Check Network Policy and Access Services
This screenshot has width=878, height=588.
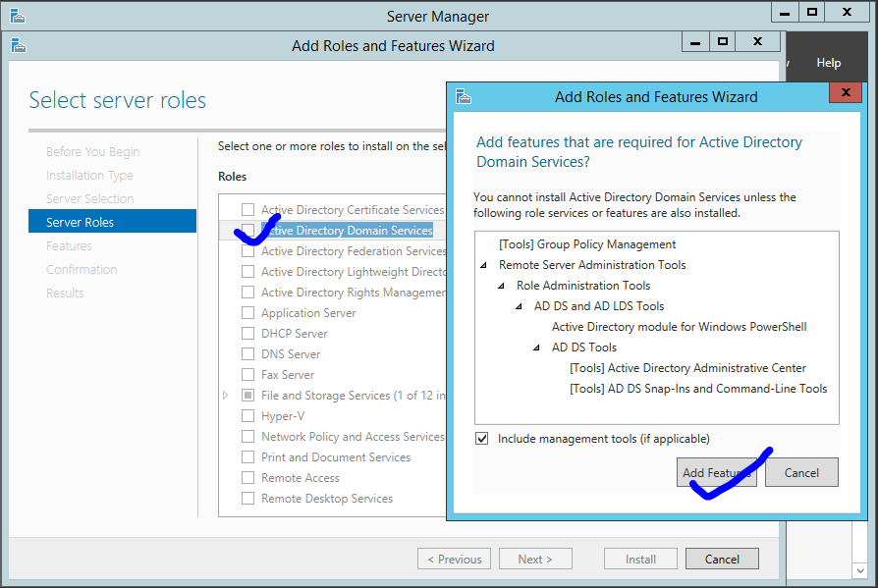click(x=247, y=437)
